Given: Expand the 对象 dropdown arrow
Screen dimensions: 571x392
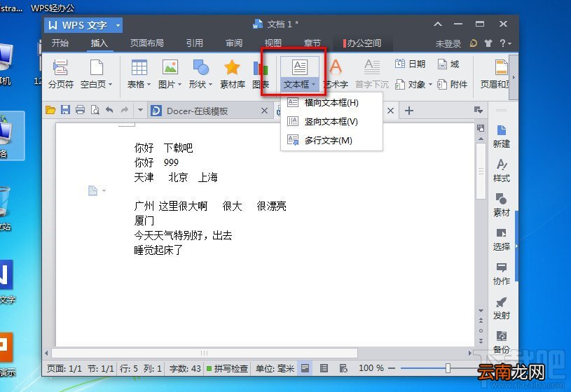Looking at the screenshot, I should coord(430,85).
